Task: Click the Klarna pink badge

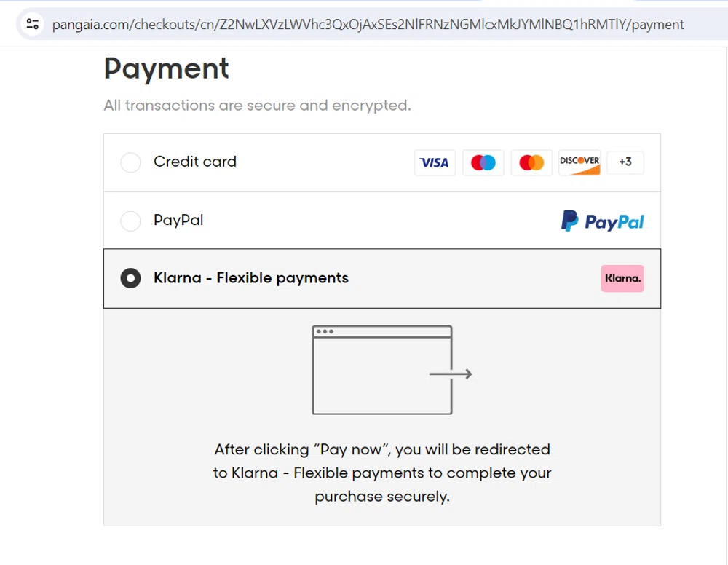Action: click(622, 278)
